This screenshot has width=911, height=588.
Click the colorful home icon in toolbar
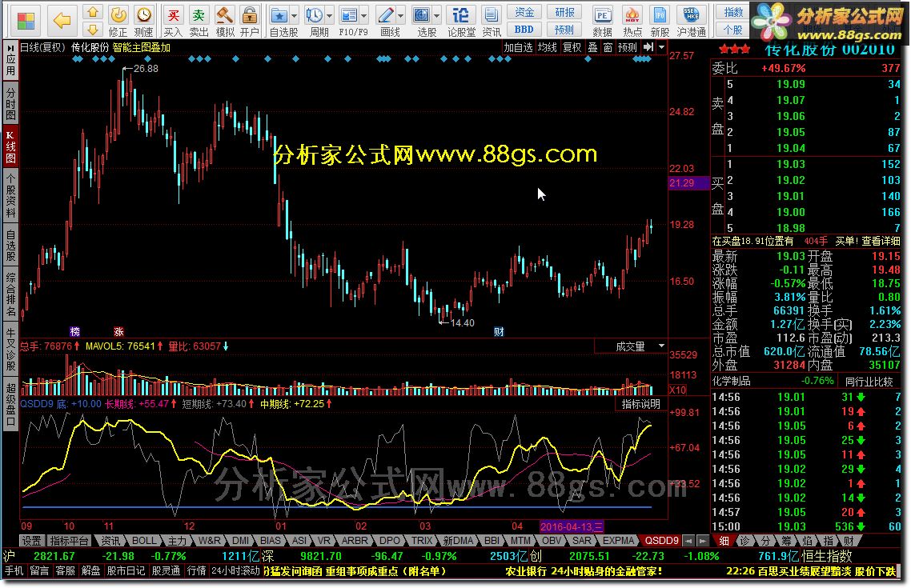click(x=25, y=21)
